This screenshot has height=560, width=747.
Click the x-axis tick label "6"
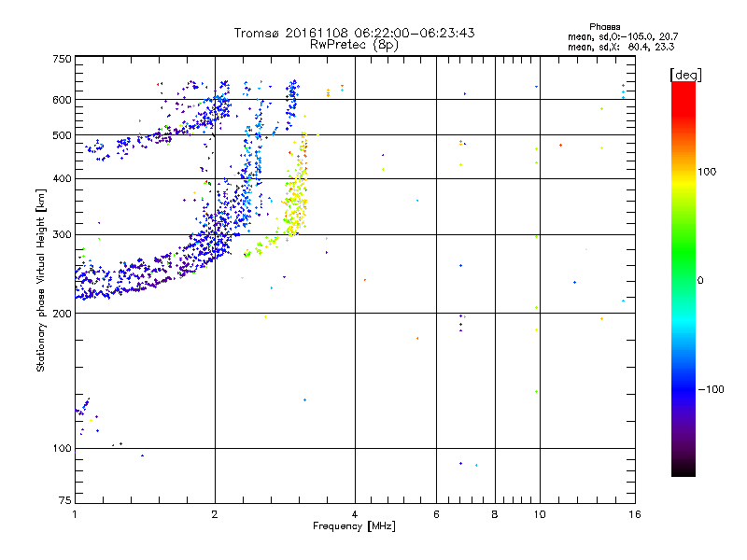tap(436, 514)
